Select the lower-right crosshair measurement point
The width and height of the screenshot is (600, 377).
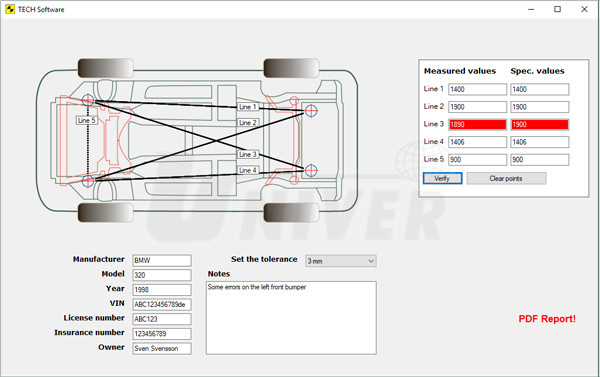point(311,170)
